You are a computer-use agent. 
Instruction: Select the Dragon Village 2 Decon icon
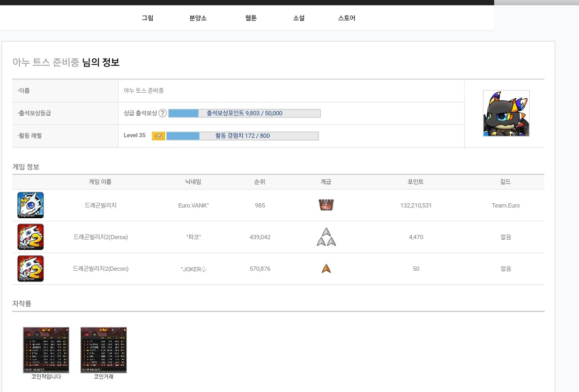coord(30,269)
